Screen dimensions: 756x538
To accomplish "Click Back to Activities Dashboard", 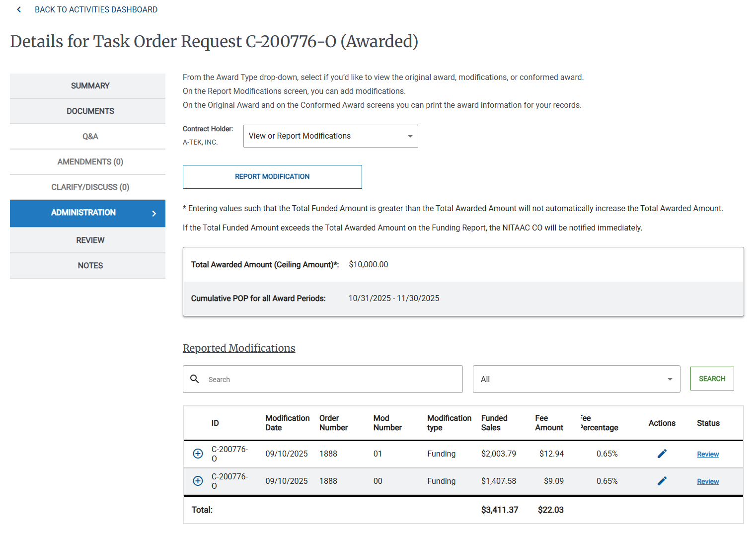I will tap(96, 9).
